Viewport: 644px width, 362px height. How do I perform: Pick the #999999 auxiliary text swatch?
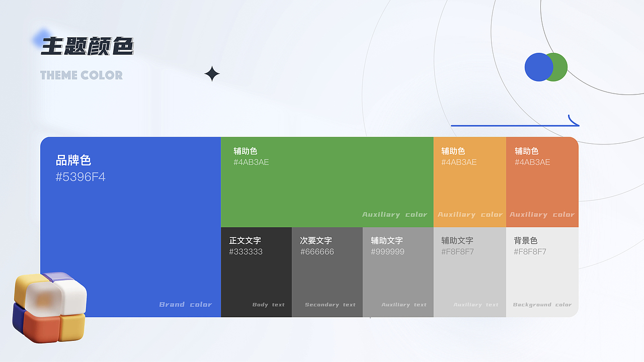[x=398, y=272]
